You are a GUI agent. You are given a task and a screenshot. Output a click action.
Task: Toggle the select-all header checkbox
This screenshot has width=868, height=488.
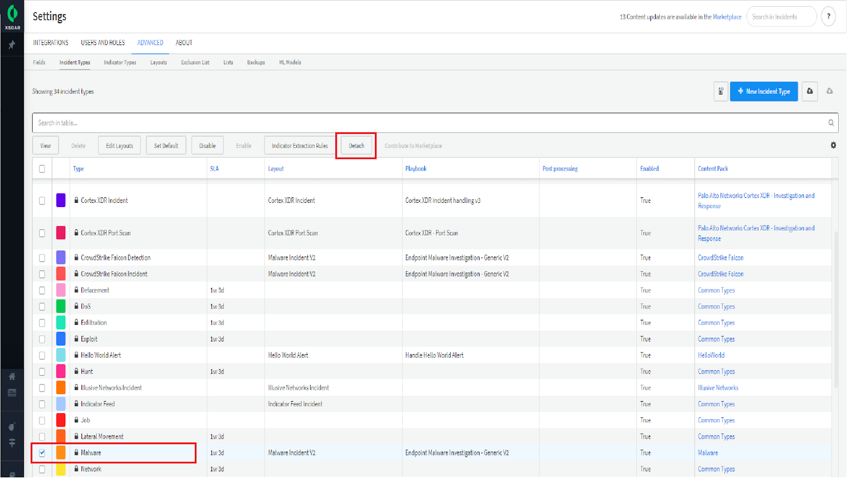tap(42, 169)
